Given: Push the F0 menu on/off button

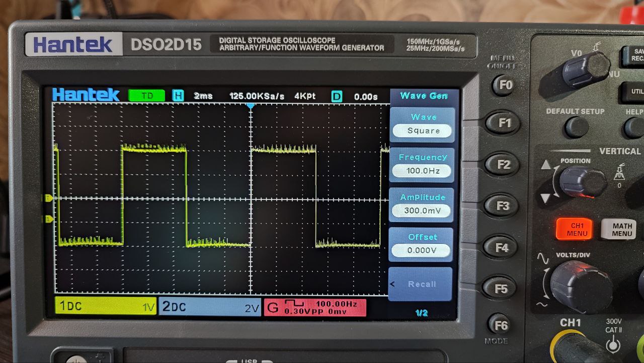Looking at the screenshot, I should 503,85.
